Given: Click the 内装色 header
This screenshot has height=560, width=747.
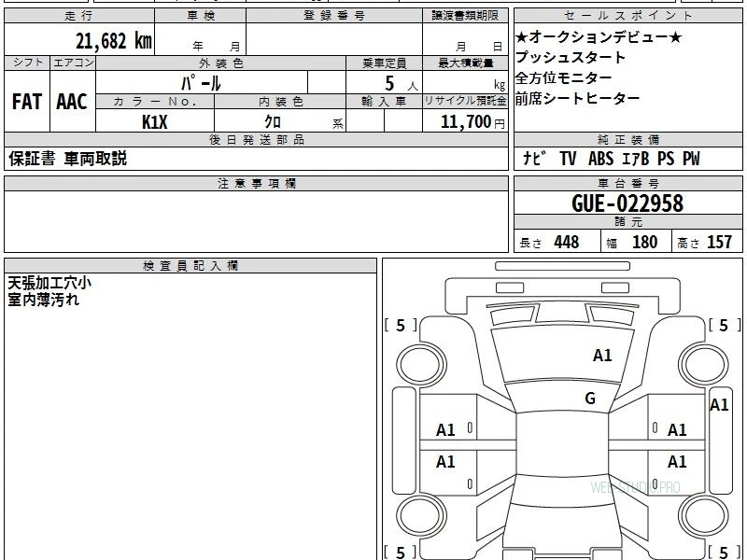Looking at the screenshot, I should tap(280, 102).
